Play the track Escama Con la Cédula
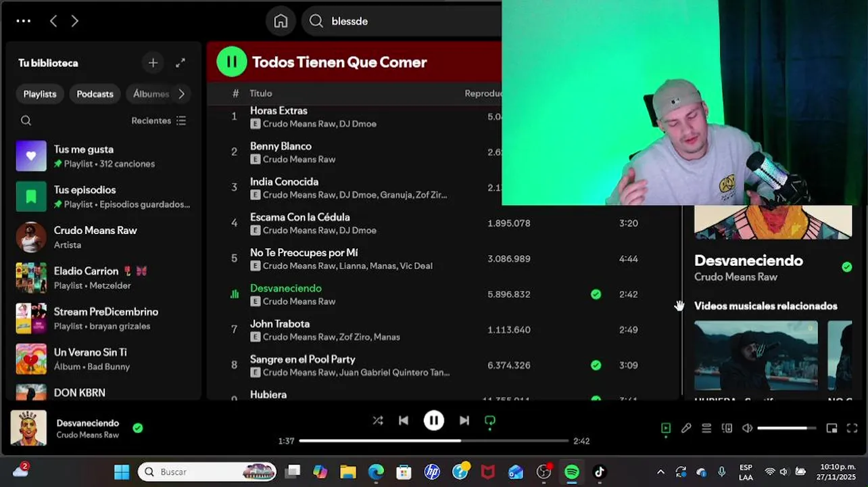The image size is (868, 487). (299, 217)
